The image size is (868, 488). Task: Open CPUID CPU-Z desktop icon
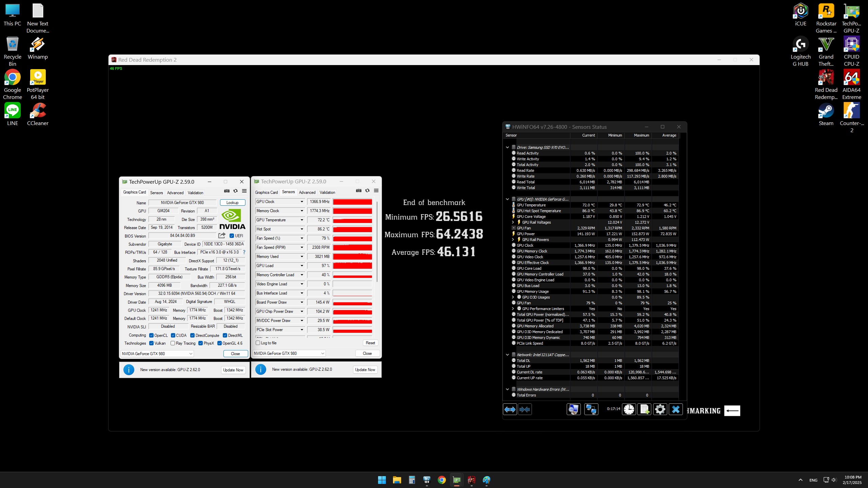tap(851, 52)
